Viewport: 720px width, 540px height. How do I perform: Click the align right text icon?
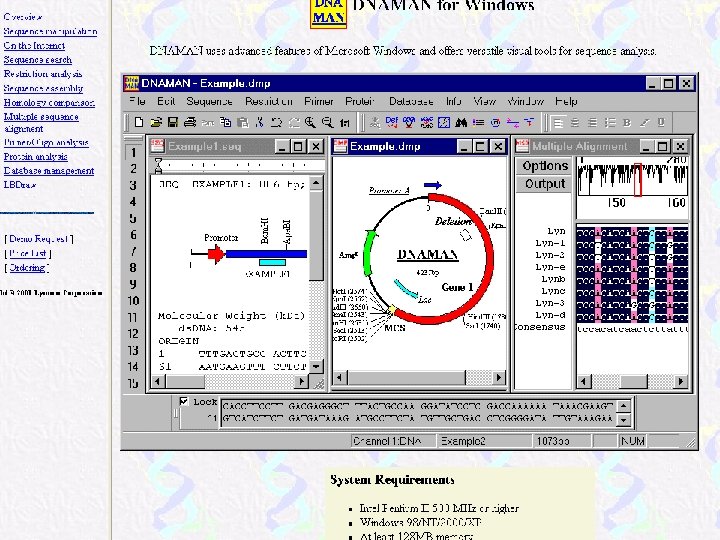pyautogui.click(x=592, y=123)
